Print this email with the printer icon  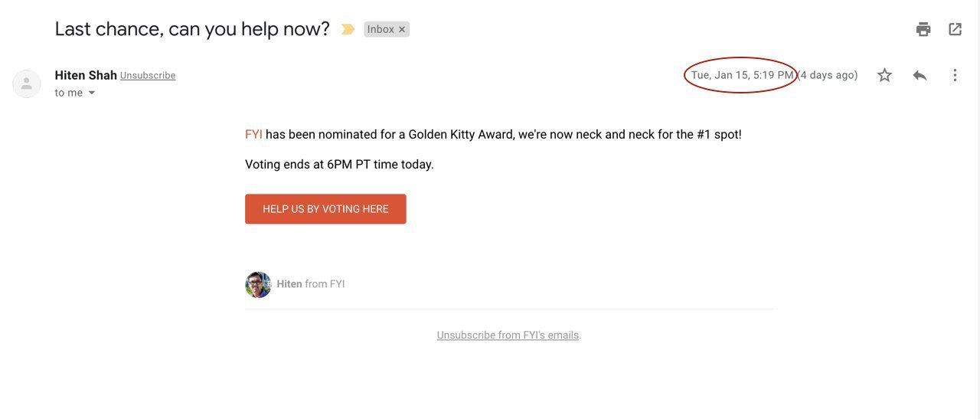[923, 29]
